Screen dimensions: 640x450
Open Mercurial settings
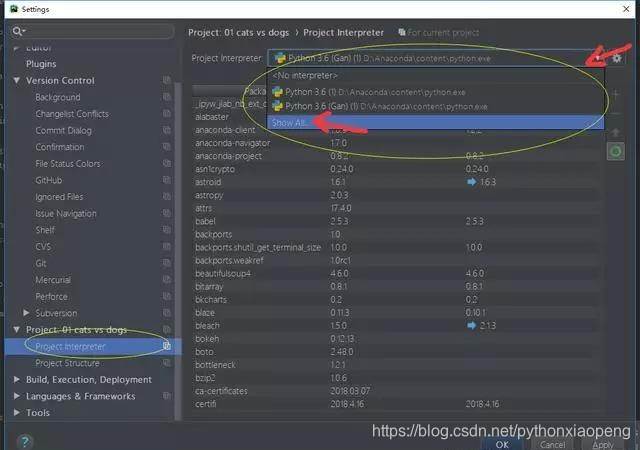click(53, 280)
